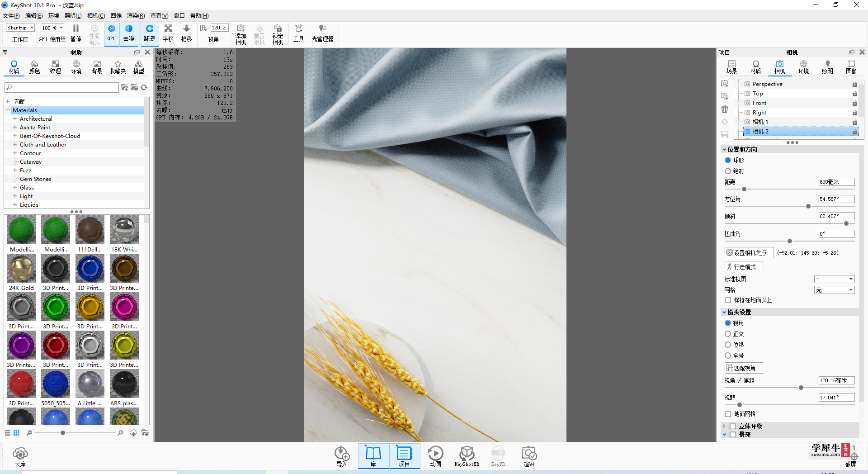868x474 pixels.
Task: Pause the real-time render
Action: [x=76, y=33]
